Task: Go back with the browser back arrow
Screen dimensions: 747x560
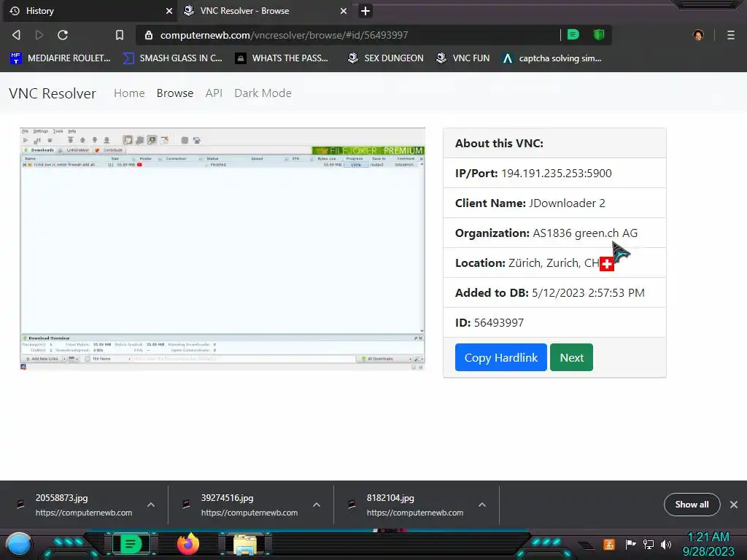Action: click(x=16, y=35)
